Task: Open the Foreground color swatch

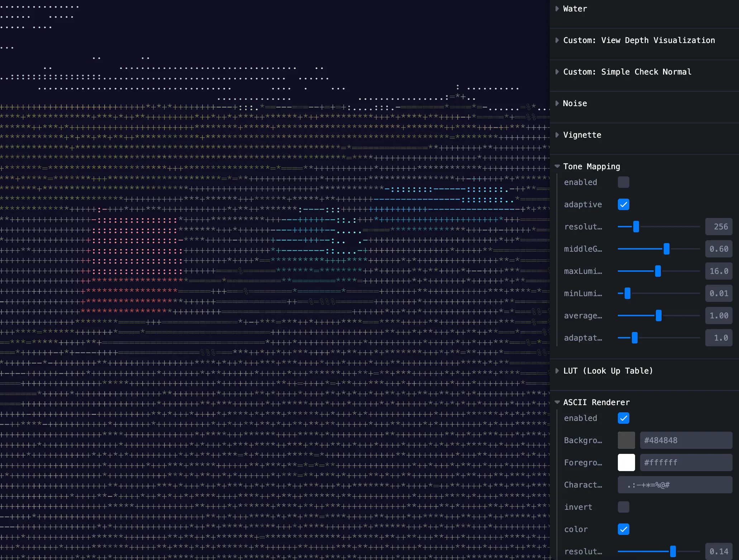Action: (626, 462)
